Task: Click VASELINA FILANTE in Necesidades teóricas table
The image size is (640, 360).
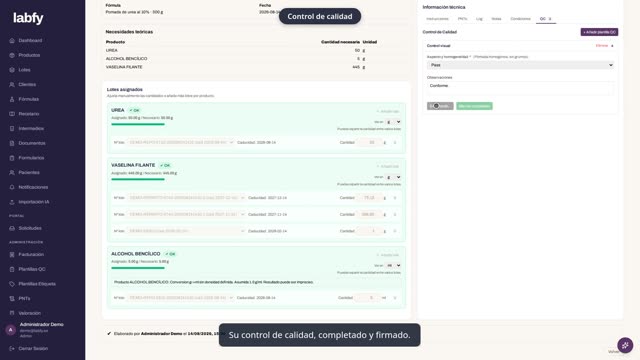Action: [124, 67]
